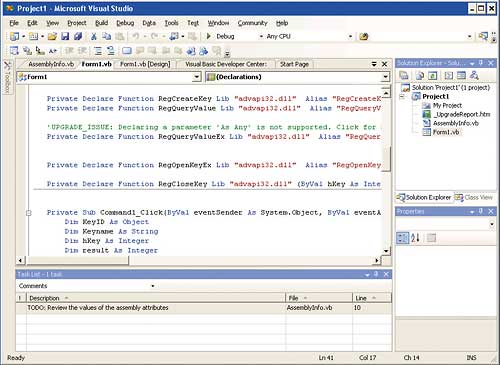Viewport: 500px width, 365px height.
Task: Open the Build menu
Action: 101,23
